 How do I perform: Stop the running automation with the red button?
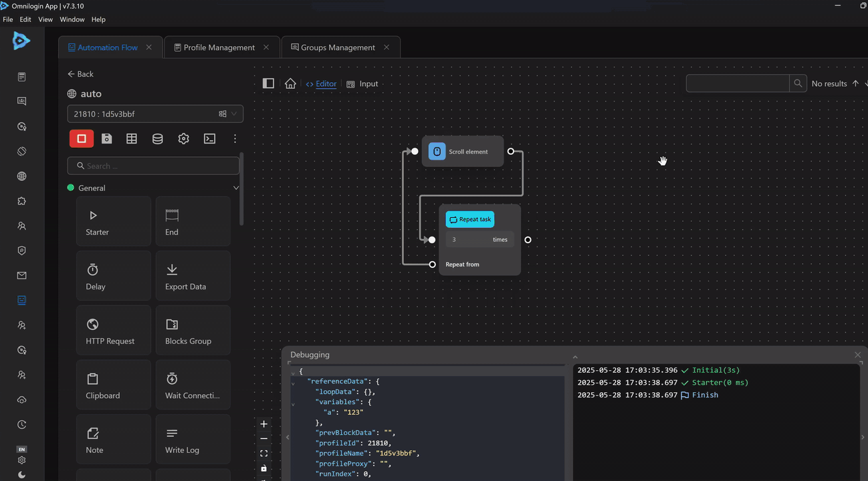(82, 138)
